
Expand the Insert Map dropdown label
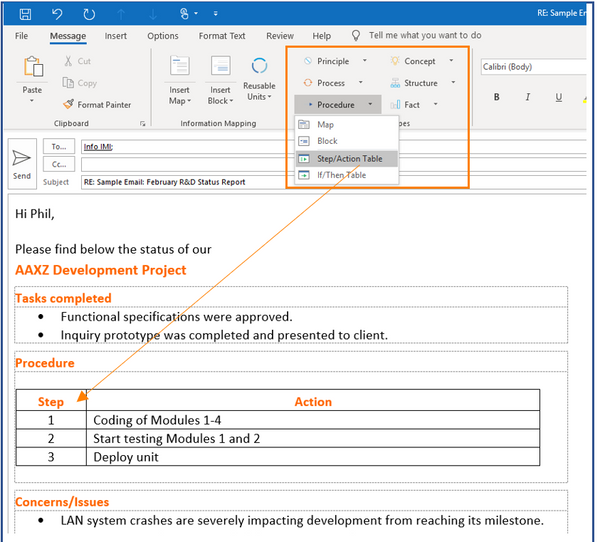tap(179, 95)
